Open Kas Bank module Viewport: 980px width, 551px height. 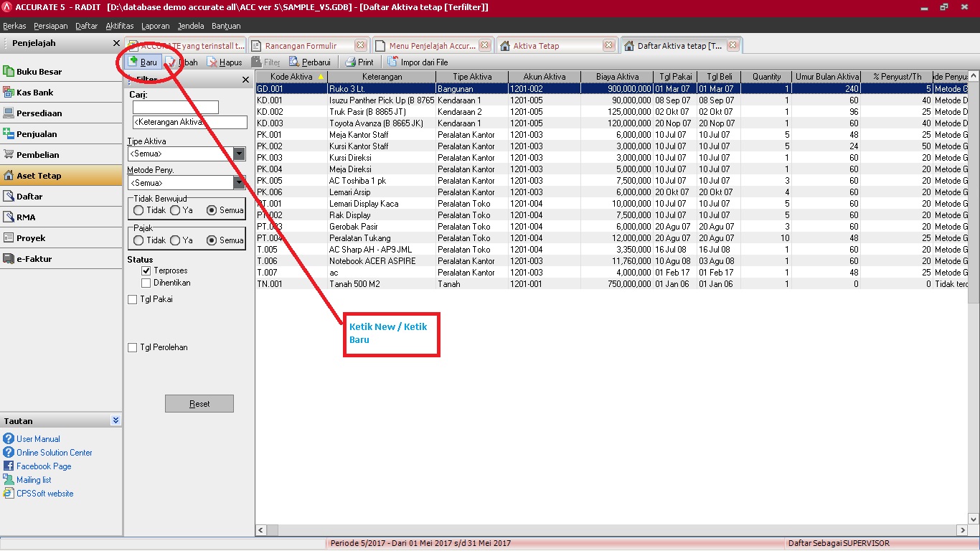61,93
